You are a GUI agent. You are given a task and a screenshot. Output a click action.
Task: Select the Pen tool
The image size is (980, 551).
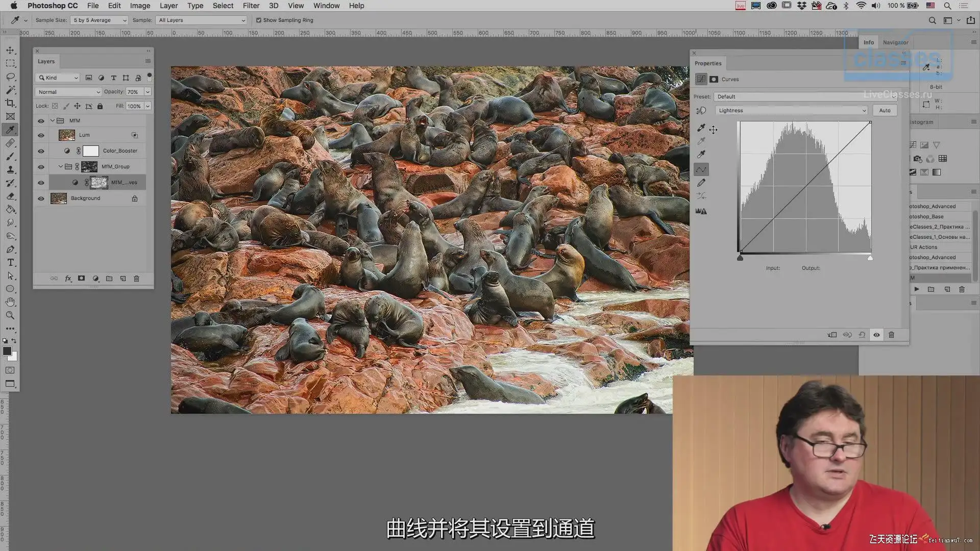10,249
